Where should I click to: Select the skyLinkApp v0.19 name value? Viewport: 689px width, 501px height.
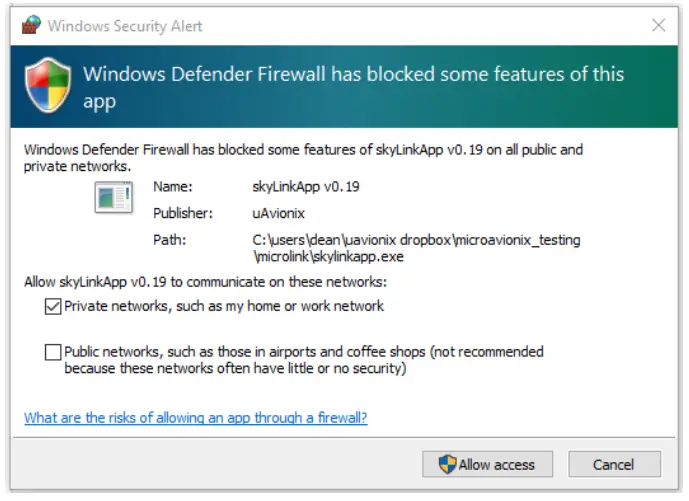[x=306, y=186]
